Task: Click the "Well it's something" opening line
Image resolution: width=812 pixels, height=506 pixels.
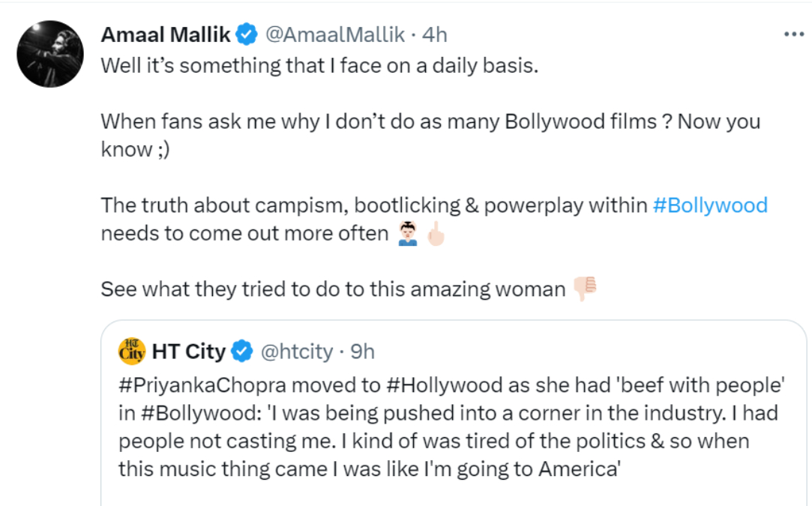Action: [320, 66]
